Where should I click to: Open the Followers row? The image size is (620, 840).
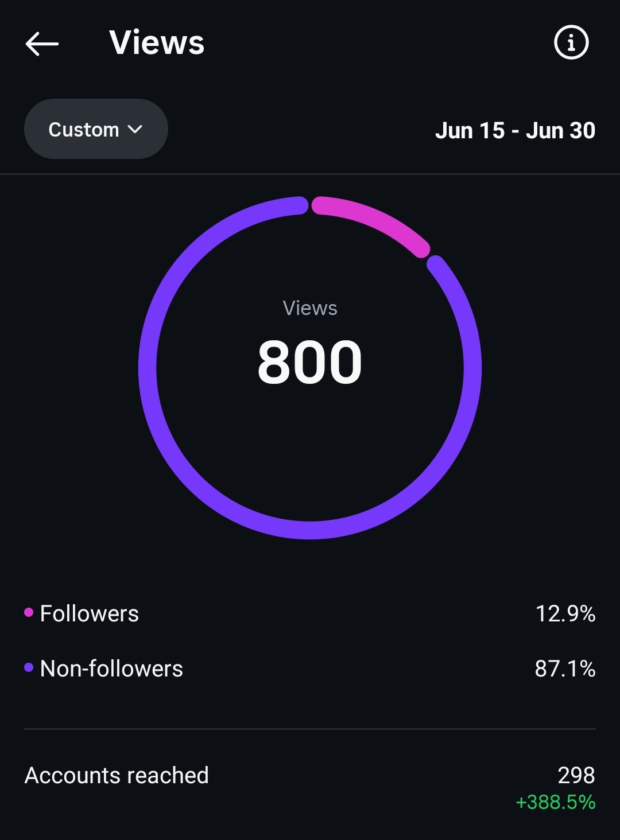[x=310, y=613]
